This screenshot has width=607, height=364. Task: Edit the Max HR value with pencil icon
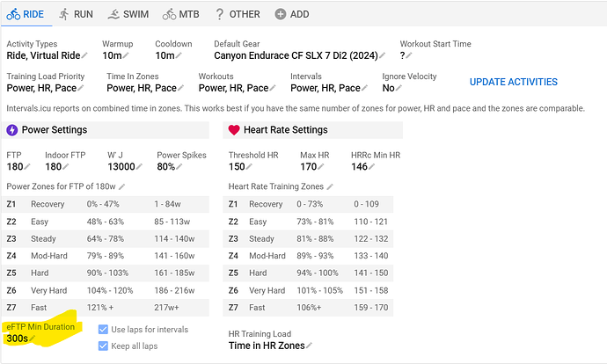click(x=320, y=167)
